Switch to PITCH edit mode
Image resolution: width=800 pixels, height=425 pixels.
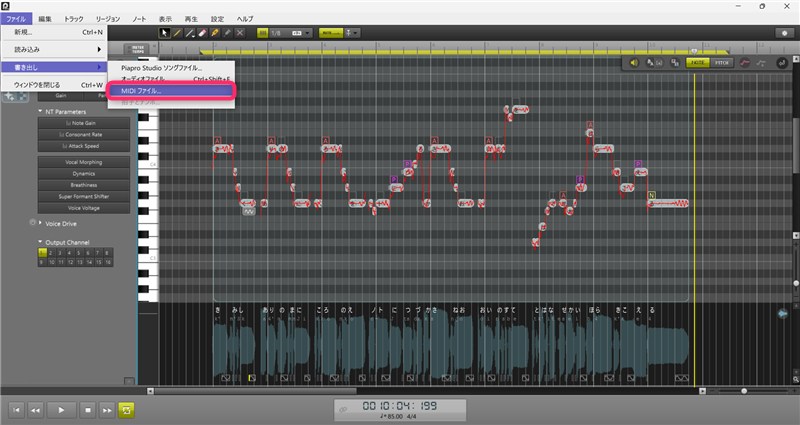pos(721,63)
